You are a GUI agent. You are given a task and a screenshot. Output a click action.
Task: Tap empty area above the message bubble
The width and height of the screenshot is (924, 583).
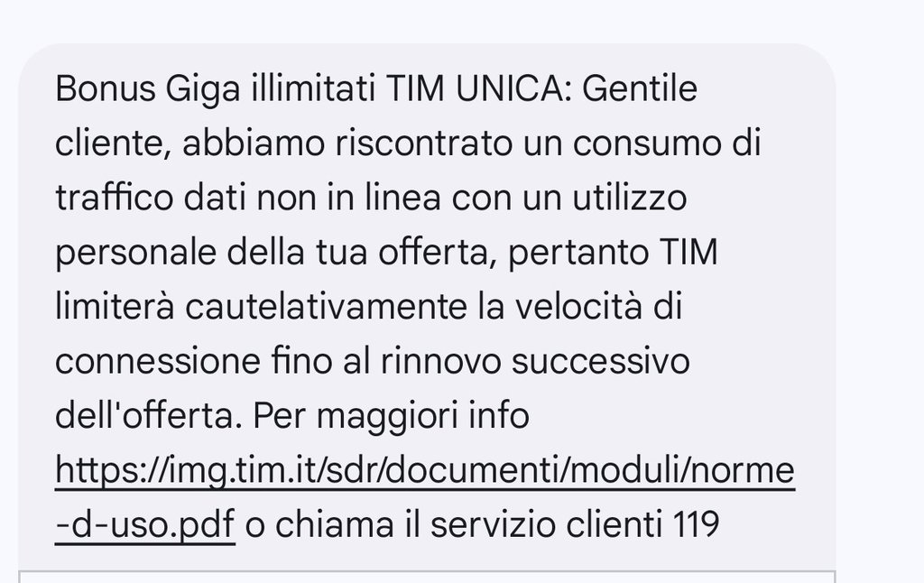point(427,21)
